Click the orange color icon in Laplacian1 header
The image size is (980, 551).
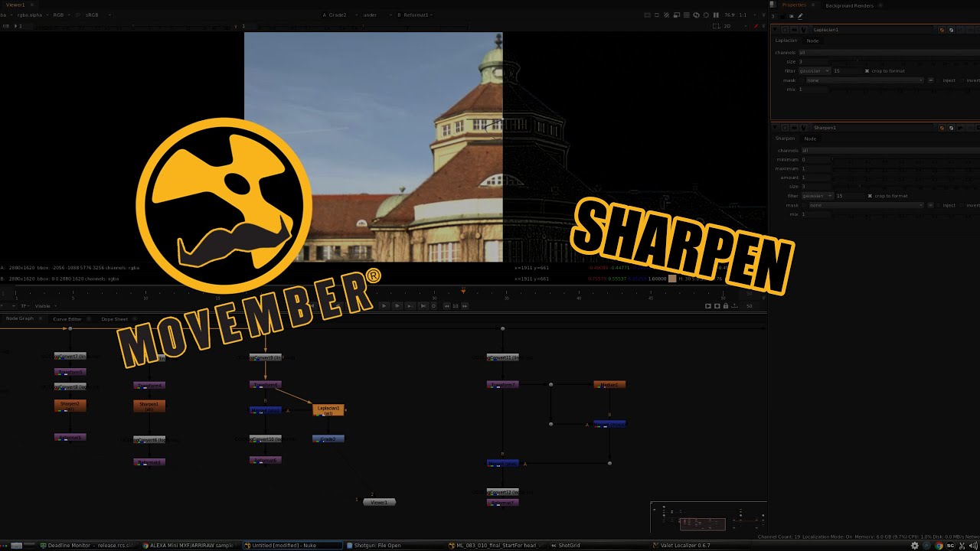click(942, 30)
